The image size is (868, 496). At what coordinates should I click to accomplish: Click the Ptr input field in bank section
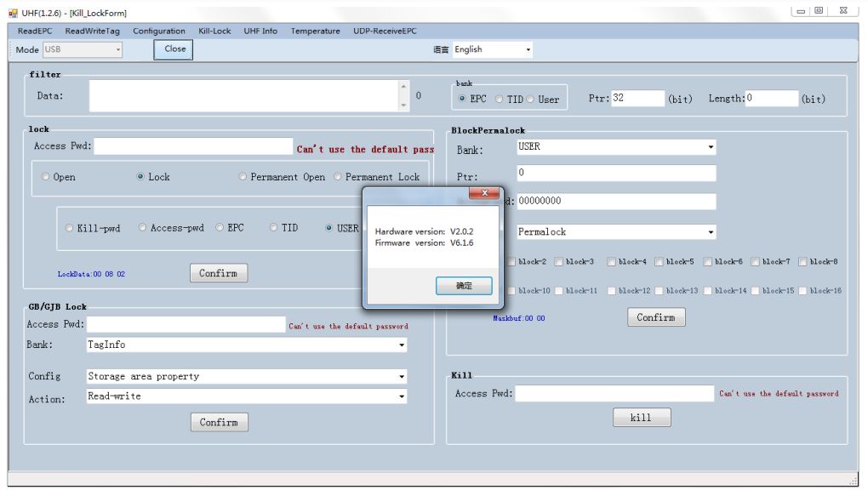(x=637, y=99)
